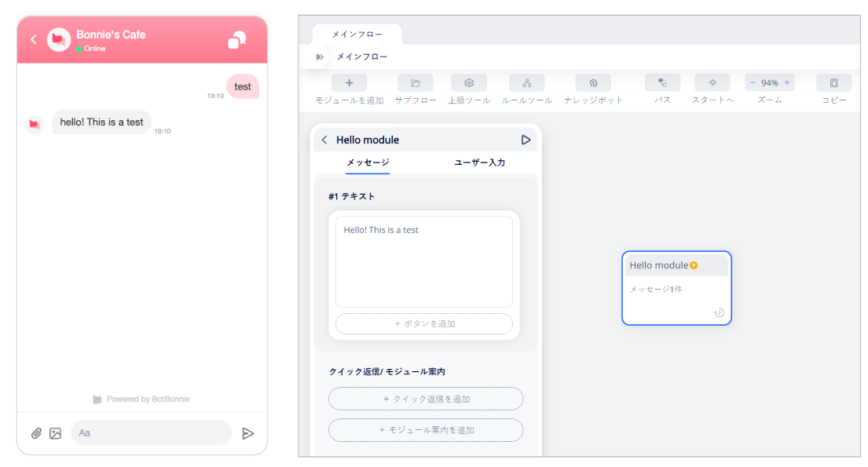868x467 pixels.
Task: Click the chat bubbles icon in header
Action: tap(237, 40)
